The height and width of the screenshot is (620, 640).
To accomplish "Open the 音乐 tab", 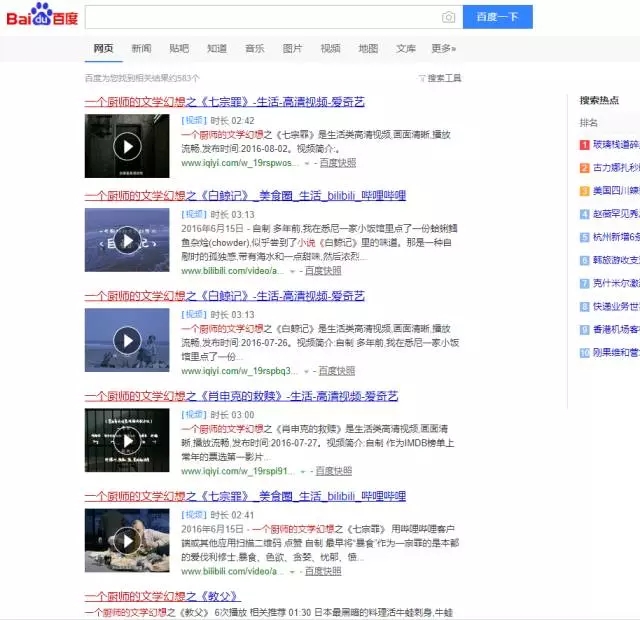I will tap(255, 49).
